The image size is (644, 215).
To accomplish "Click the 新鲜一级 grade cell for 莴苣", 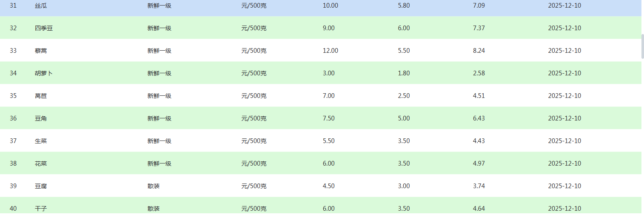I will (x=160, y=96).
